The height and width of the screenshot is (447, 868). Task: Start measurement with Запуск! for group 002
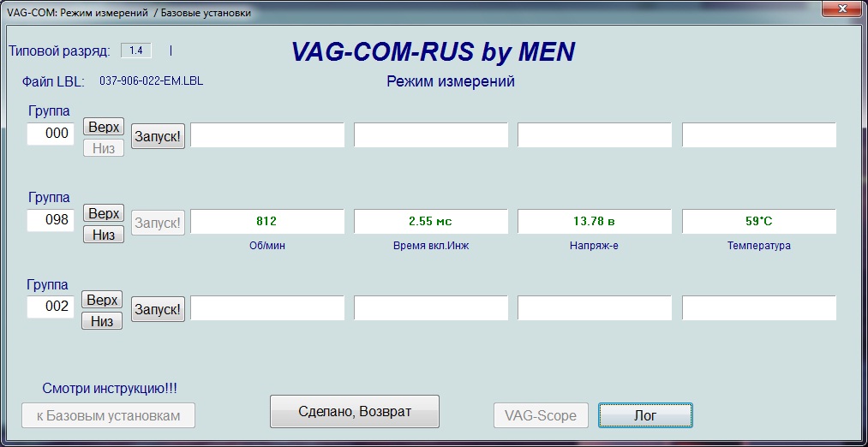tap(158, 309)
